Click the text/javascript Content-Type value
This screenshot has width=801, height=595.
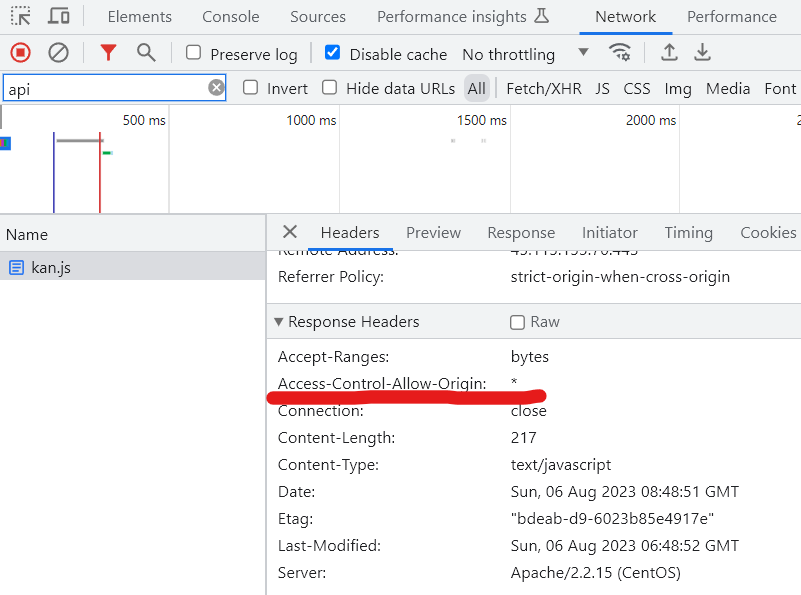pyautogui.click(x=560, y=465)
